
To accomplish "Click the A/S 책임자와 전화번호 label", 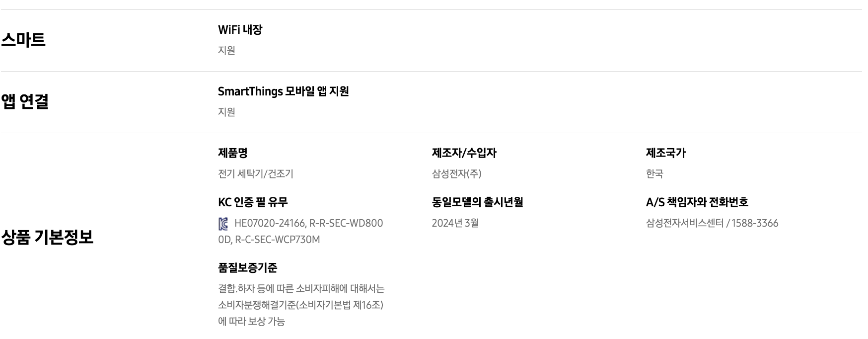I will pos(697,202).
